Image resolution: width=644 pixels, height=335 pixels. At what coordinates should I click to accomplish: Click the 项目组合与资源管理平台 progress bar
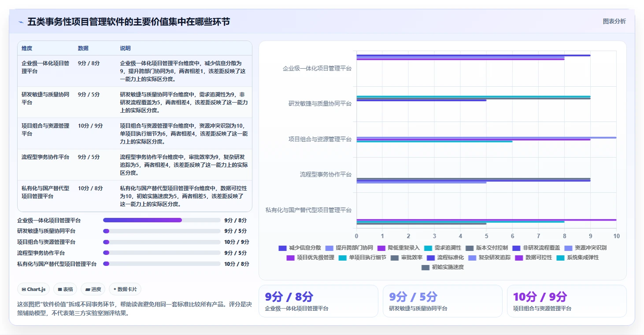[x=162, y=242]
